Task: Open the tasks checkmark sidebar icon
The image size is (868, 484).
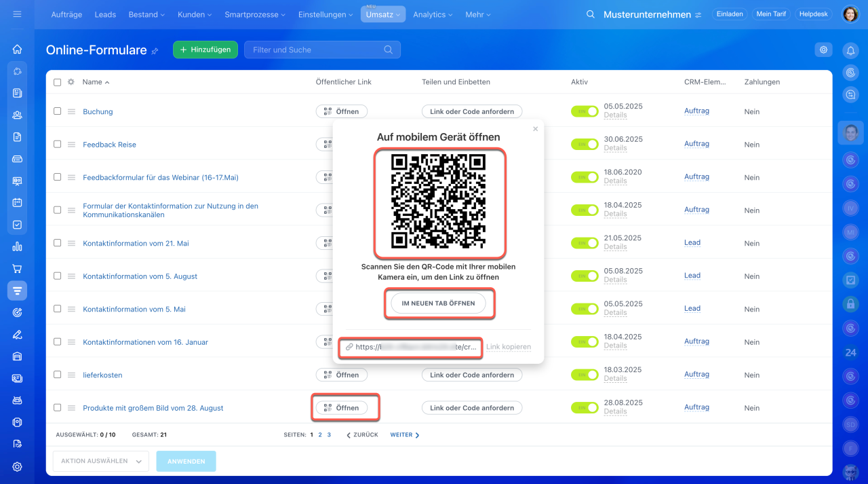Action: pos(17,225)
